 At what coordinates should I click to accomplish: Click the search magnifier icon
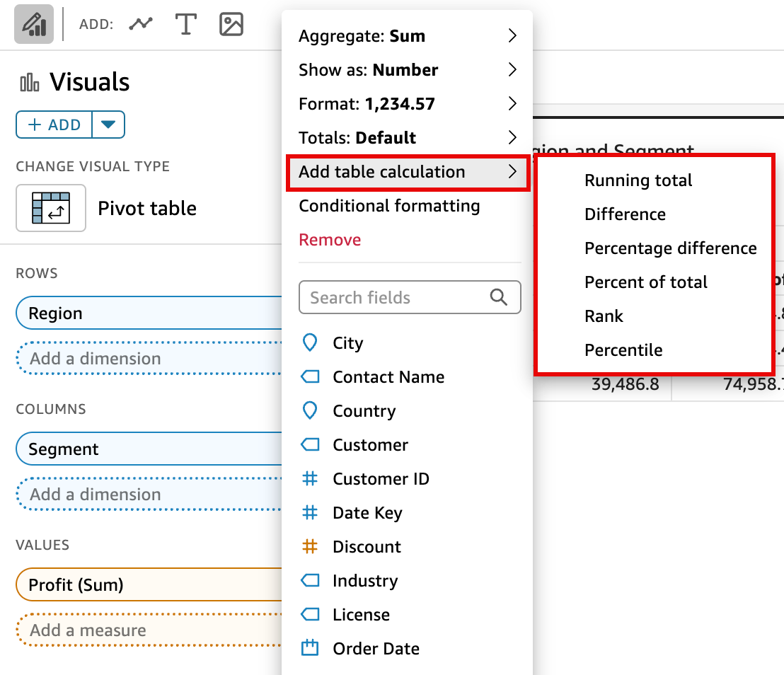tap(499, 298)
